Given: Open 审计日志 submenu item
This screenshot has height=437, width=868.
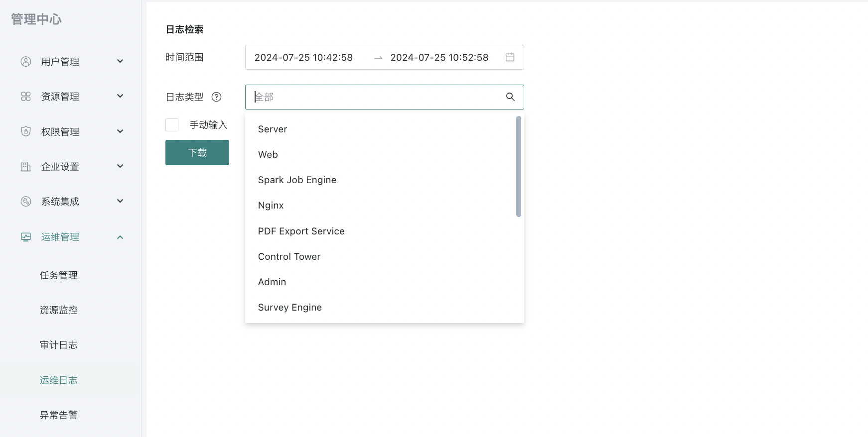Looking at the screenshot, I should [59, 345].
